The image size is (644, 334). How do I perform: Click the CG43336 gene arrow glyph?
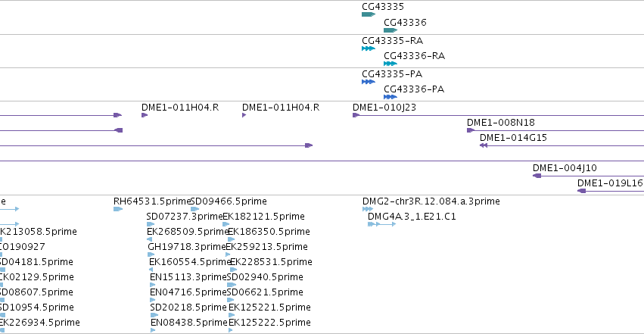point(390,30)
